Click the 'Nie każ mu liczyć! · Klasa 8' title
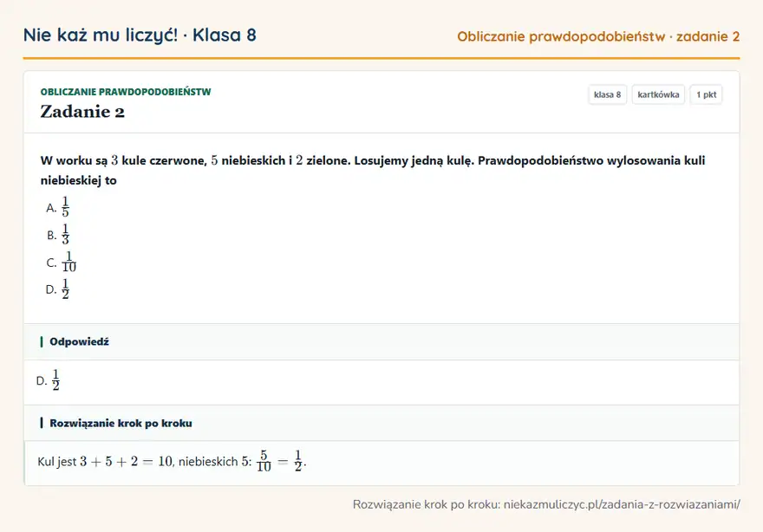This screenshot has width=763, height=532. (140, 35)
